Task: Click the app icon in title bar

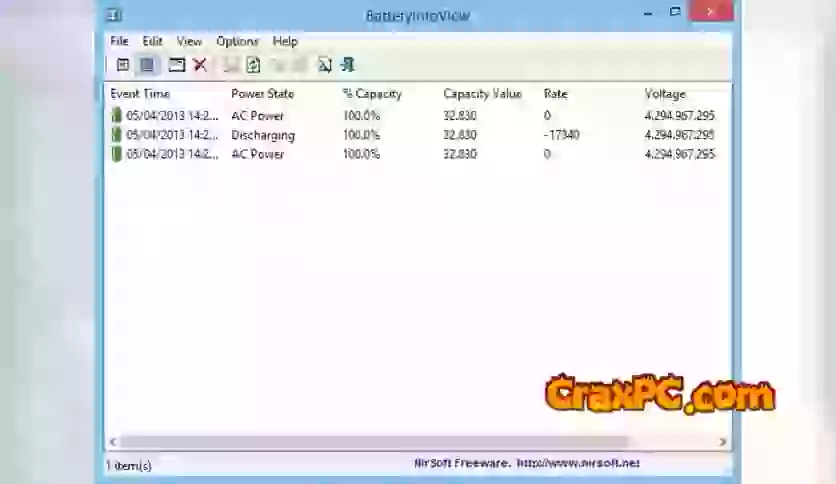Action: (x=115, y=14)
